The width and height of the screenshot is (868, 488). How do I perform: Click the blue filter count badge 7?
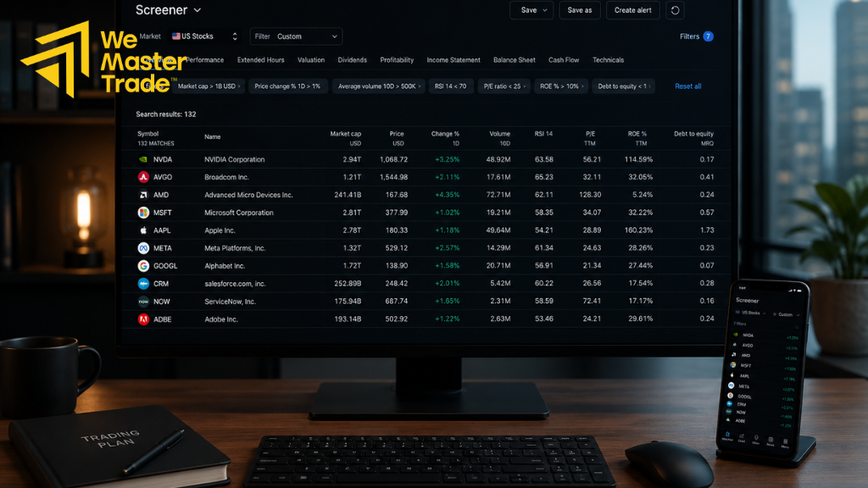(x=708, y=36)
